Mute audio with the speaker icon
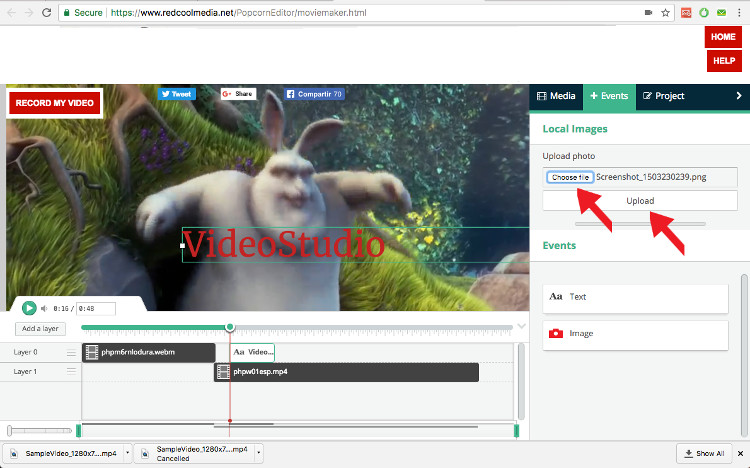Image resolution: width=750 pixels, height=468 pixels. (x=44, y=309)
